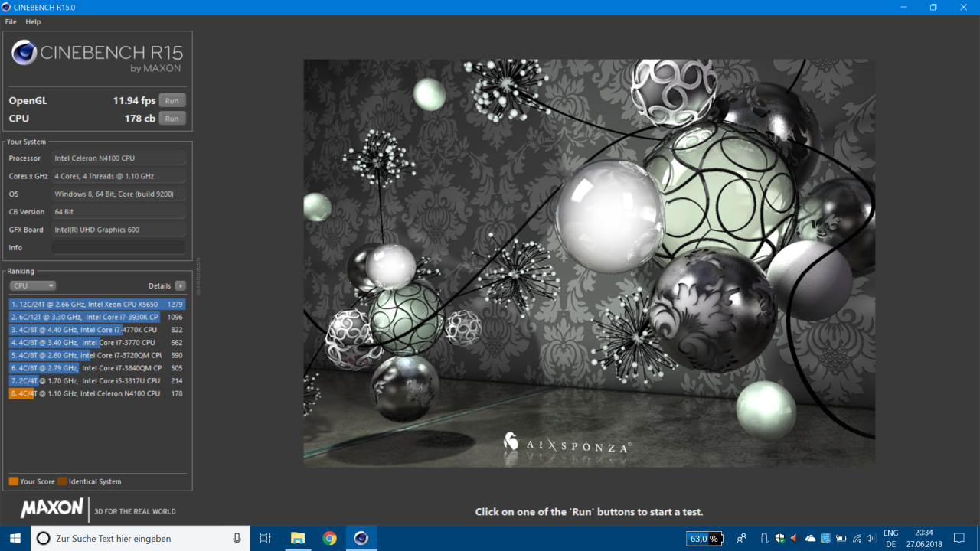The image size is (980, 551).
Task: Open Google Chrome from the taskbar
Action: coord(329,538)
